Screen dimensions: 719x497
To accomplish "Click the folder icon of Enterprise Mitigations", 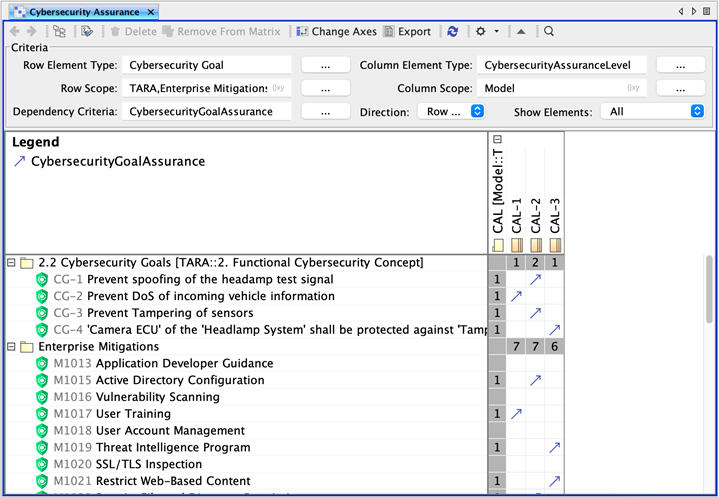I will click(x=27, y=347).
